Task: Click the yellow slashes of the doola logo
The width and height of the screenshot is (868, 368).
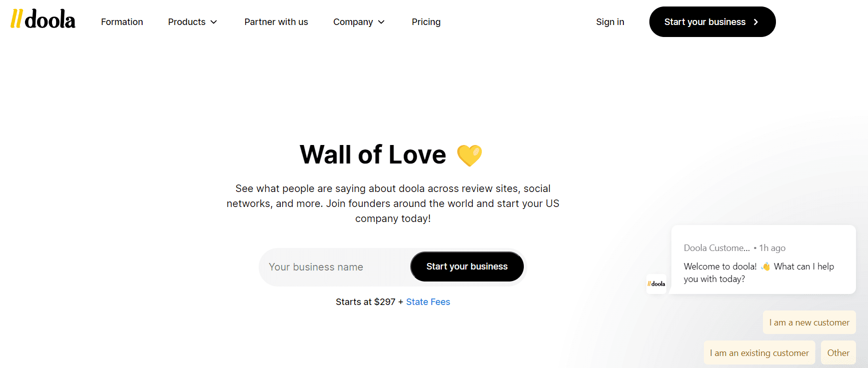Action: pos(16,20)
